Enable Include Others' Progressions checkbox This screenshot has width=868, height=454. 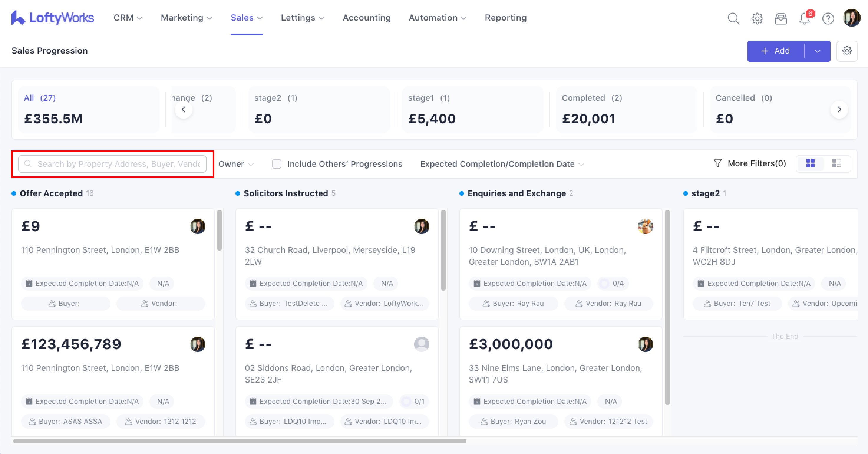(x=277, y=164)
